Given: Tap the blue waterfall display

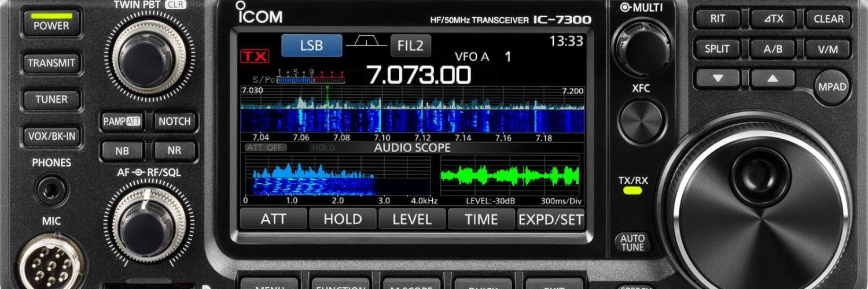Looking at the screenshot, I should [x=412, y=121].
